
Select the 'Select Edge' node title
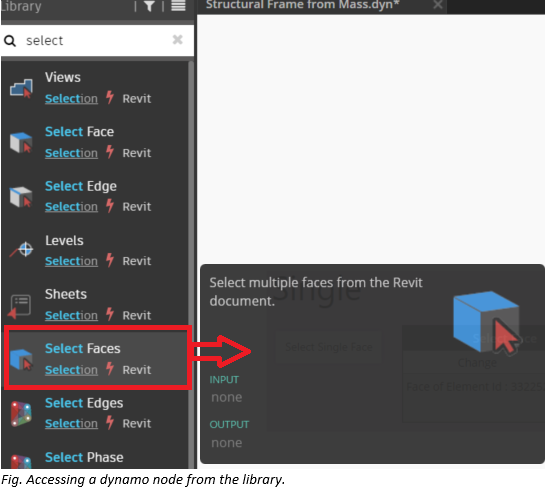tap(81, 186)
